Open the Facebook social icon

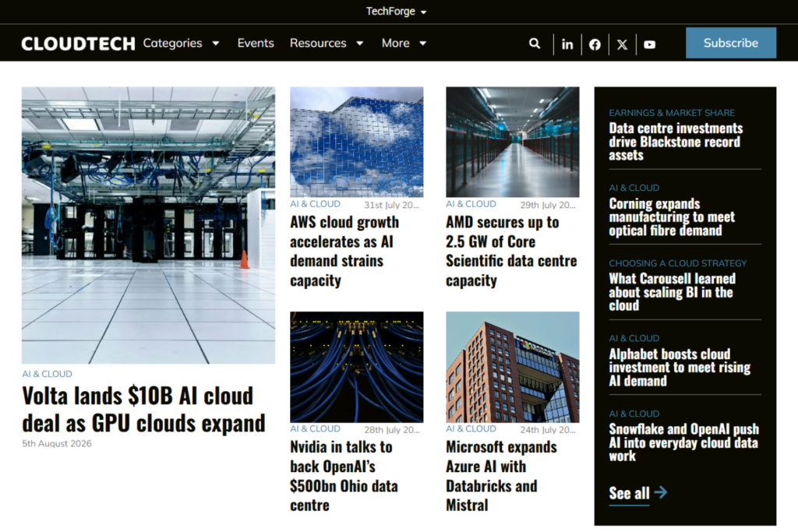click(595, 44)
